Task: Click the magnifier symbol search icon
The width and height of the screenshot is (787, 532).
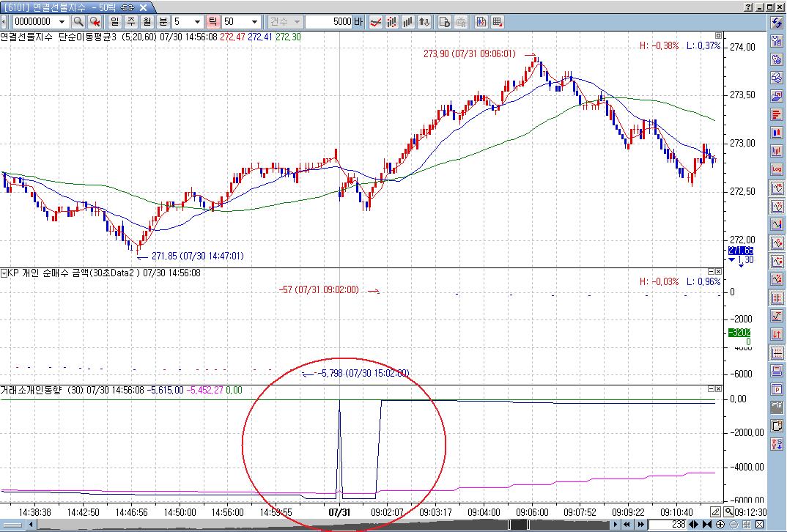Action: click(78, 21)
